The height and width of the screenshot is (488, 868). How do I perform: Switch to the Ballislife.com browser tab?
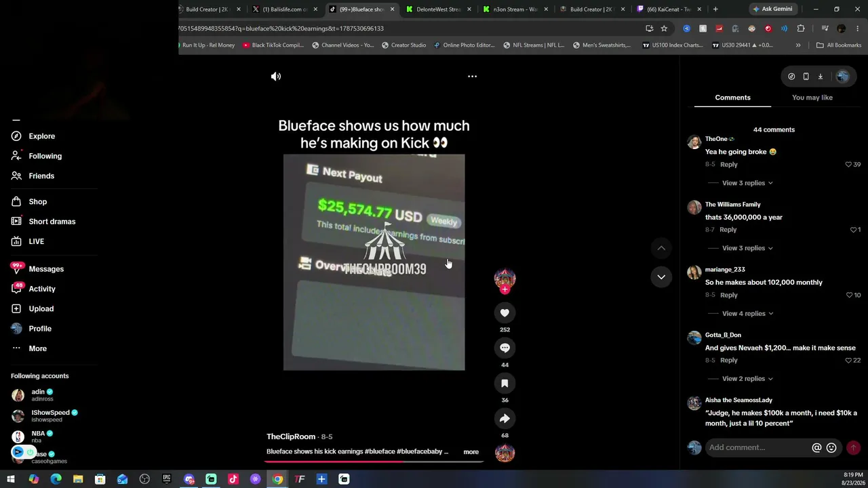click(285, 9)
